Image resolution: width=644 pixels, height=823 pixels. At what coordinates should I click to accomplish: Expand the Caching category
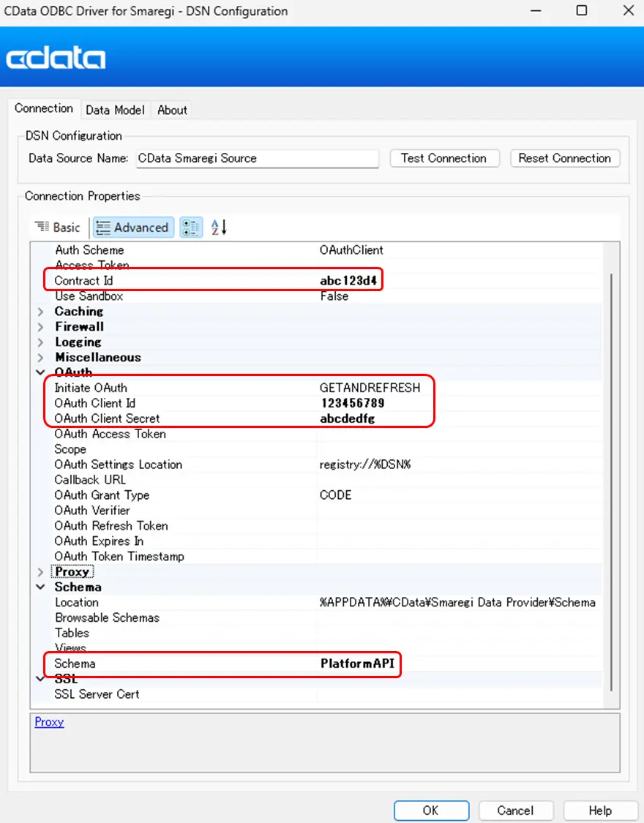(40, 311)
